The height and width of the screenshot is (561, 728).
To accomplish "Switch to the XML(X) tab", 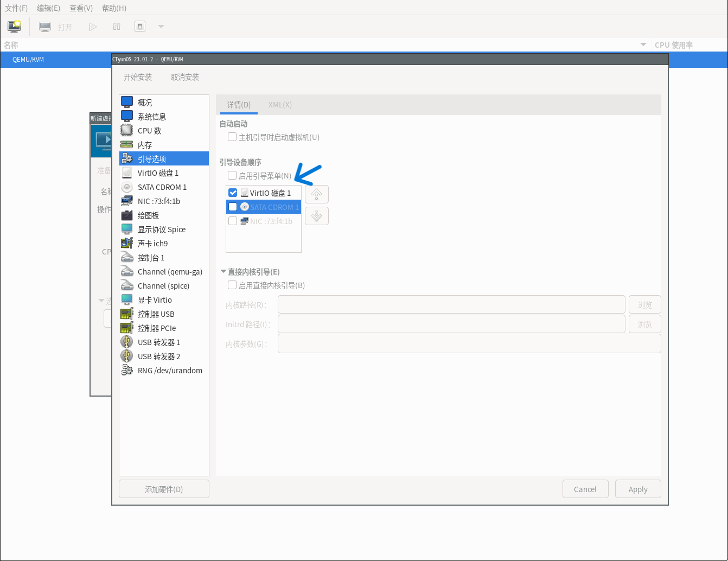I will [280, 105].
